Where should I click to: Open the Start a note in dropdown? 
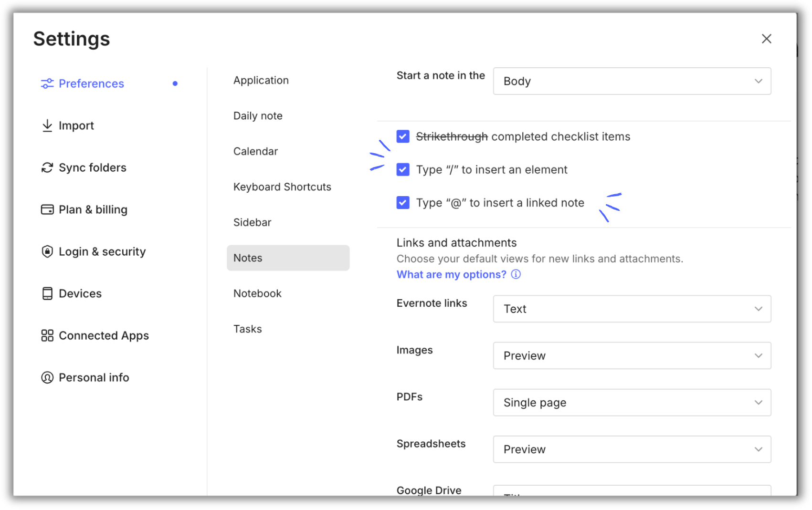(632, 81)
